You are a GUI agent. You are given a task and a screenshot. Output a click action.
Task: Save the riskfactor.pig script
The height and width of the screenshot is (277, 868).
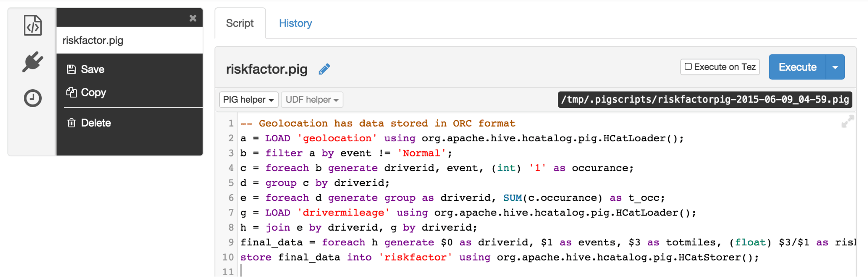click(86, 69)
